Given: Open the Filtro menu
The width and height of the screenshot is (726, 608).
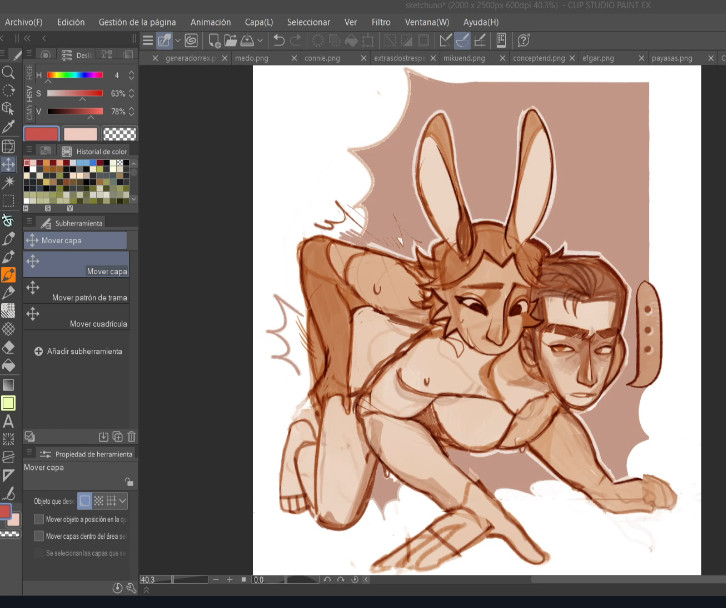Looking at the screenshot, I should pyautogui.click(x=381, y=22).
